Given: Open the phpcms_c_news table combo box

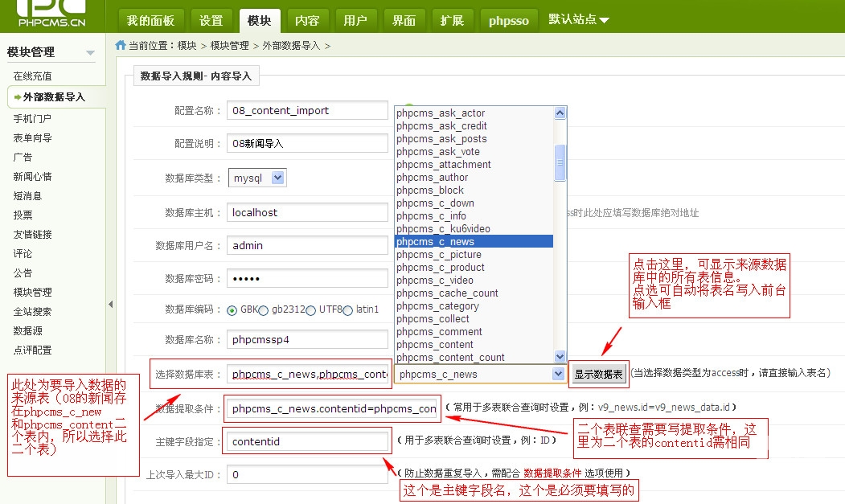Looking at the screenshot, I should pyautogui.click(x=480, y=374).
